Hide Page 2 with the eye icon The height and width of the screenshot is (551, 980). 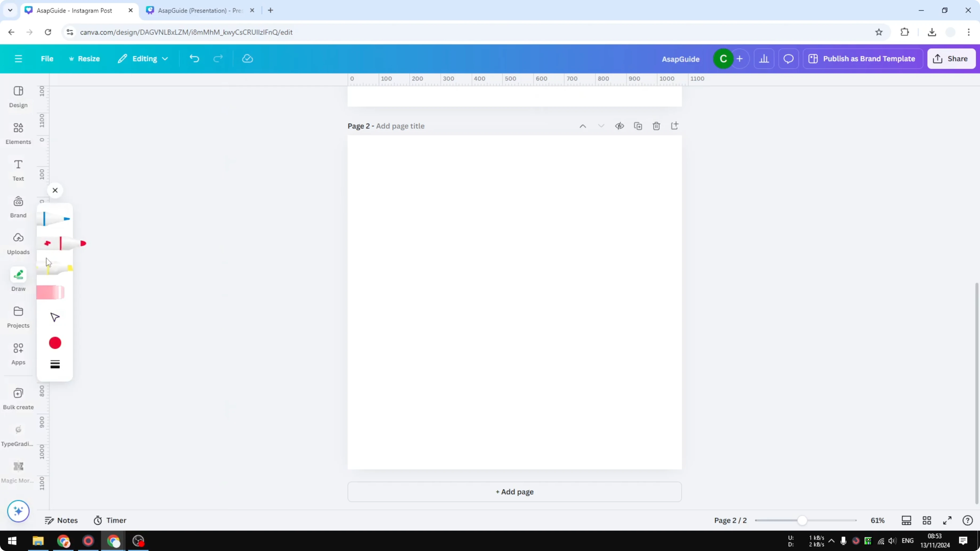coord(619,126)
